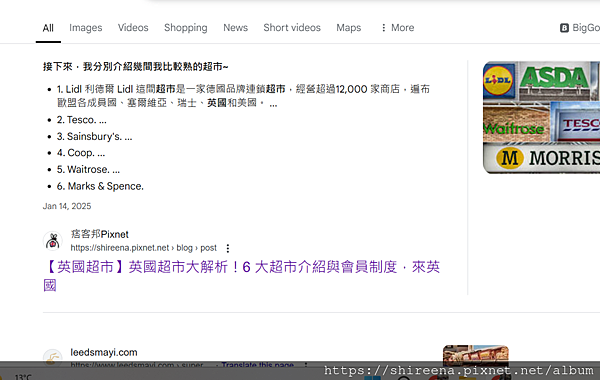Click the 13°C weather widget in taskbar
This screenshot has width=600, height=380.
[23, 377]
